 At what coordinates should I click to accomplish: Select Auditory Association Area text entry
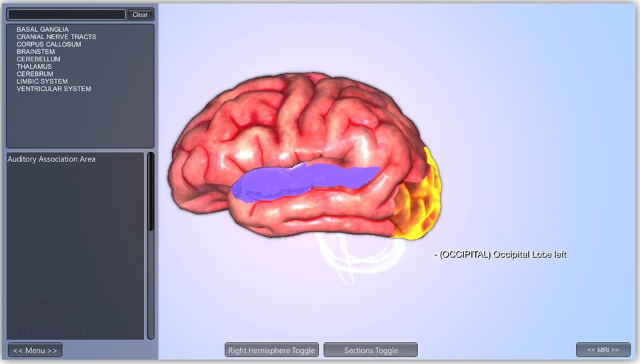51,159
